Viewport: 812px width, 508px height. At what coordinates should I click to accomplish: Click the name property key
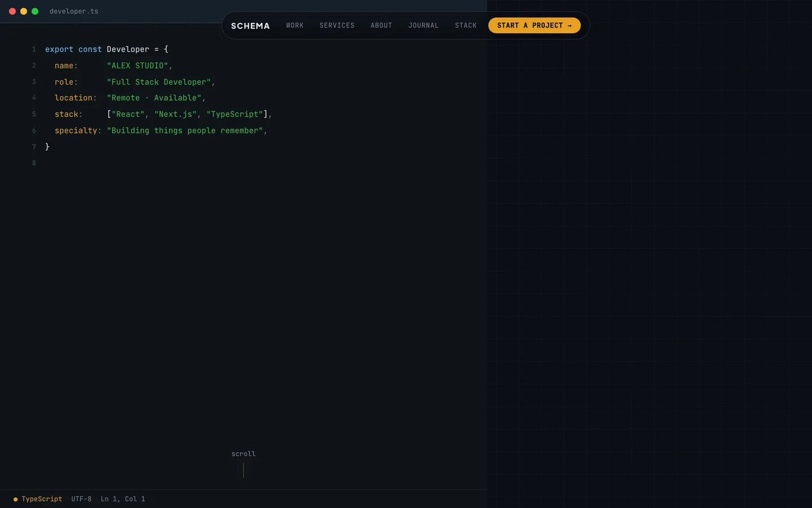tap(64, 65)
